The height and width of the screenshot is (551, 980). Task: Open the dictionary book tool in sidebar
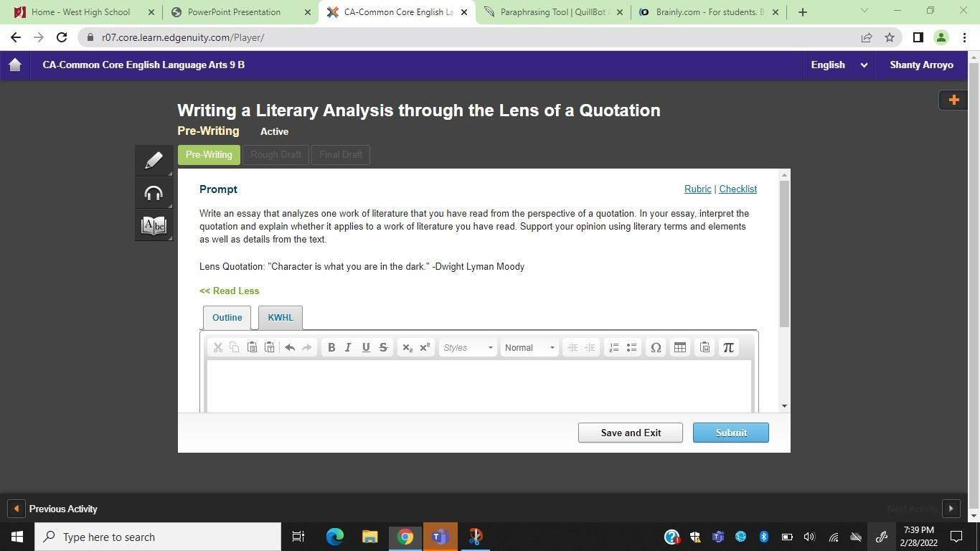pyautogui.click(x=154, y=226)
